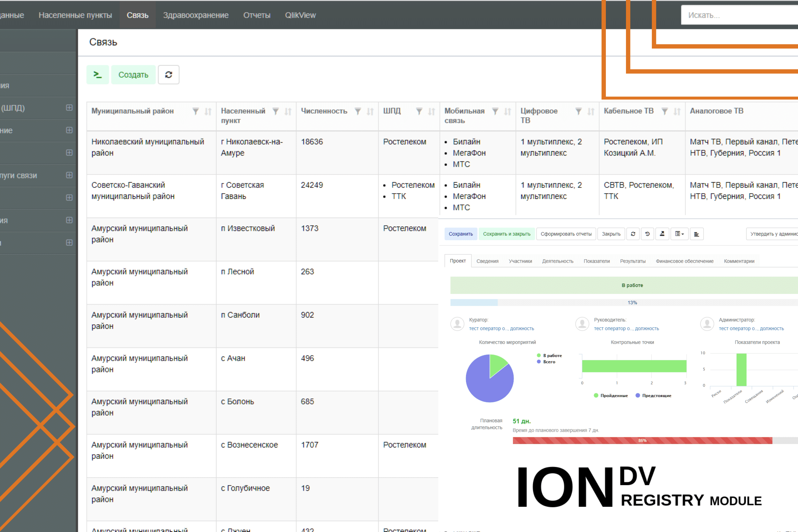The height and width of the screenshot is (532, 798).
Task: Select the 'г Николаевск-на-Амуре' cell
Action: [256, 153]
